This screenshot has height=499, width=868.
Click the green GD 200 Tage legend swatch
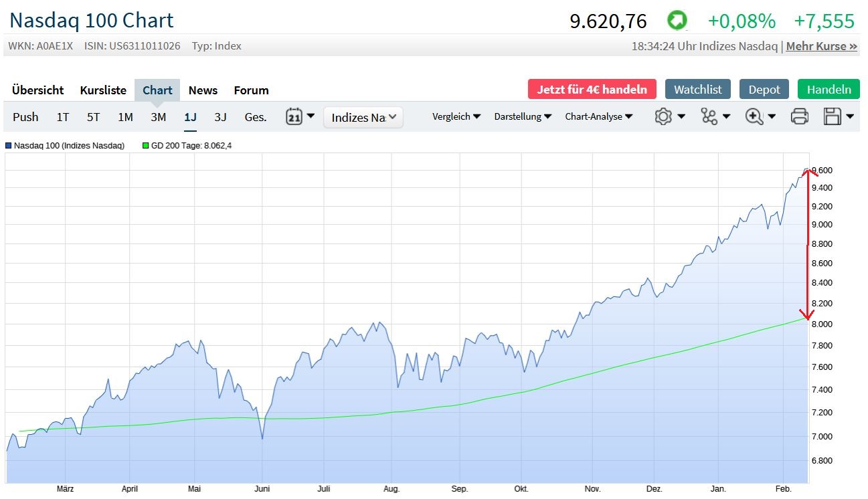tap(145, 145)
